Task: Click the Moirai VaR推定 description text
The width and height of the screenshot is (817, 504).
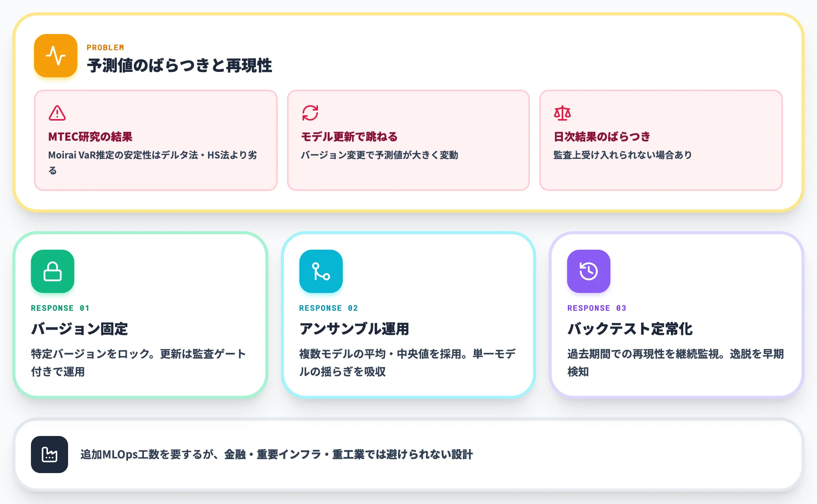Action: [153, 163]
